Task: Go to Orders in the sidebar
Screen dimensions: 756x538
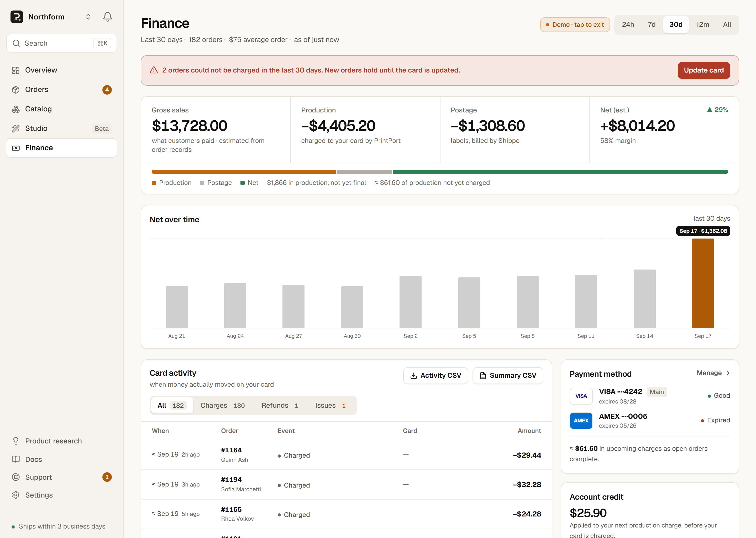Action: (x=62, y=89)
